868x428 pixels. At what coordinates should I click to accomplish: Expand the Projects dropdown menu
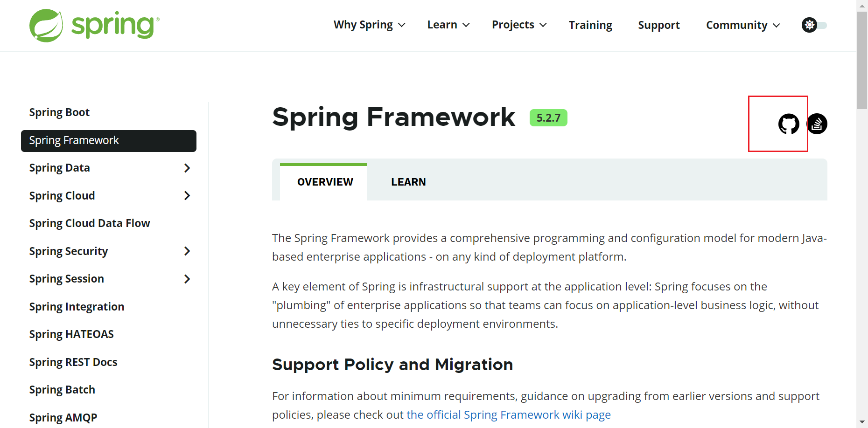(x=518, y=25)
